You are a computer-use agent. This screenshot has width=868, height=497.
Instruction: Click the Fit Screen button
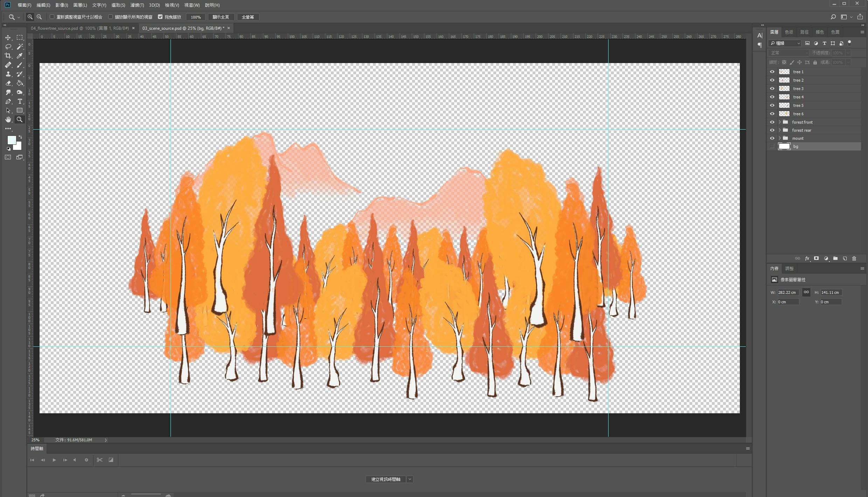[221, 17]
